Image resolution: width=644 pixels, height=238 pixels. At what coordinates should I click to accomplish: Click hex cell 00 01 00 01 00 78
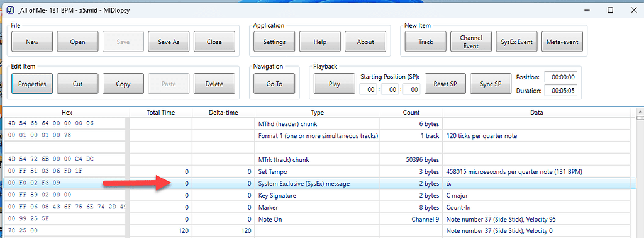(65, 135)
